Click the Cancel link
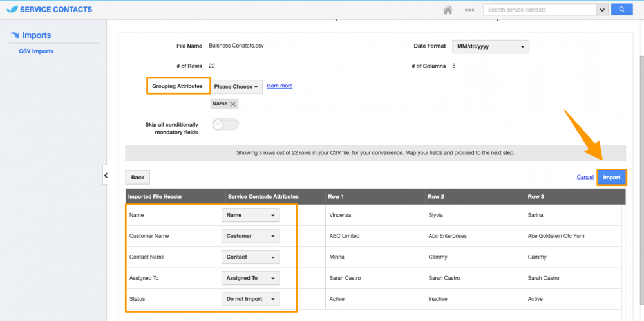The height and width of the screenshot is (321, 644). (585, 177)
